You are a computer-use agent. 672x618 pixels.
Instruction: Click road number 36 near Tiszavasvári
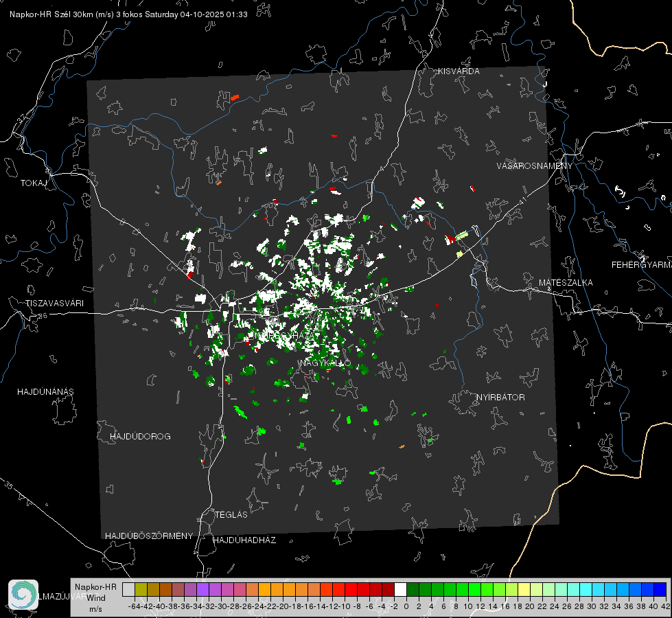[x=43, y=316]
